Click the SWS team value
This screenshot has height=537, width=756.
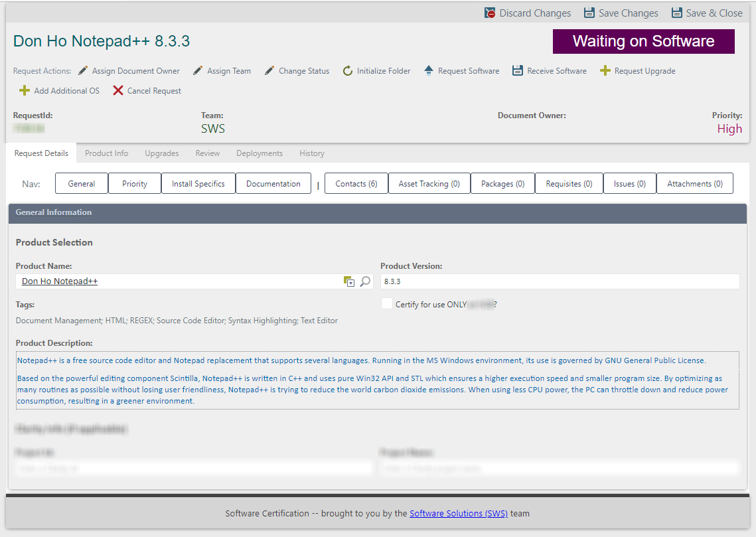tap(213, 129)
